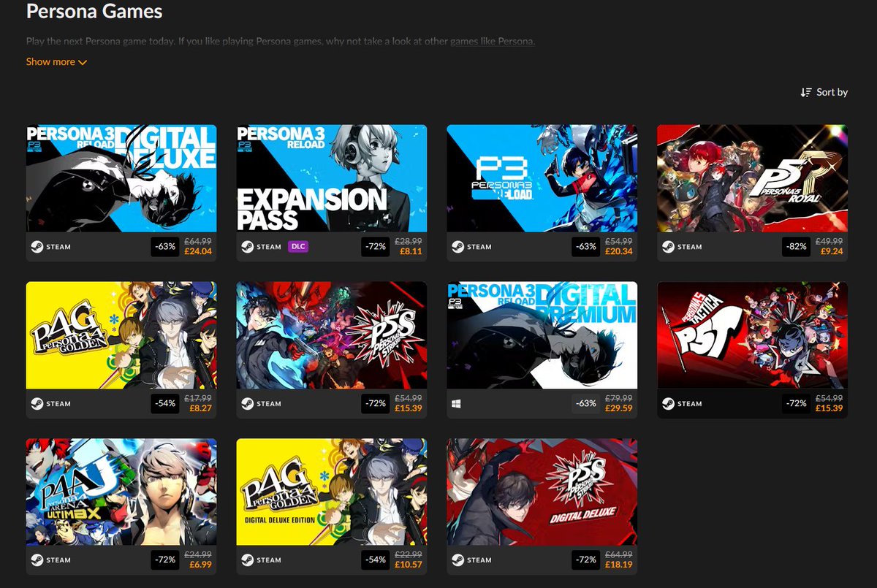Open Persona 5 Strikers Digital Deluxe image
Screen dimensions: 877x588
(542, 492)
